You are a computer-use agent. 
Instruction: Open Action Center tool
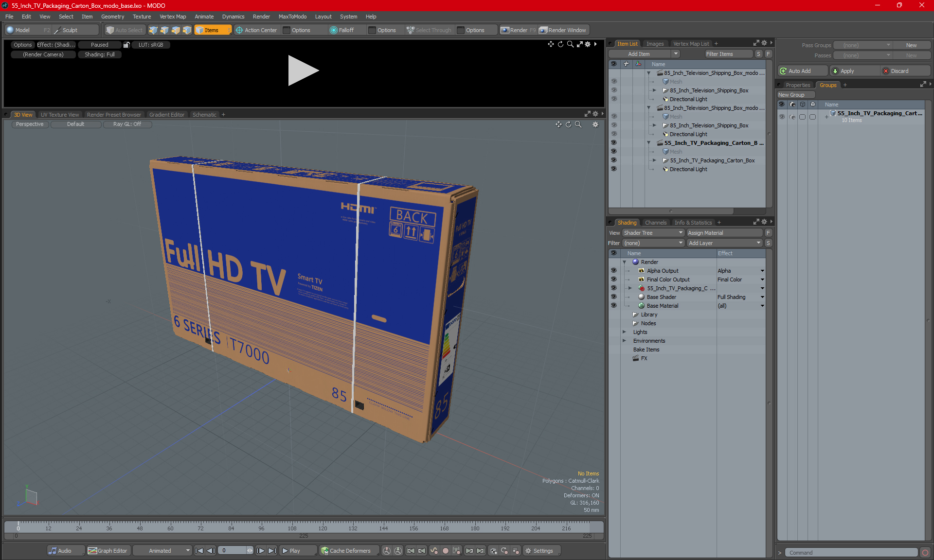256,30
